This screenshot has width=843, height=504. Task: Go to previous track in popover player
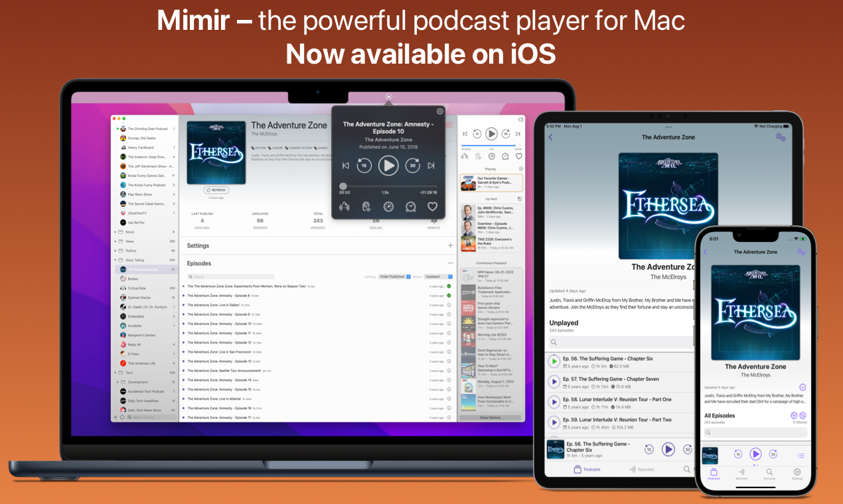pos(345,166)
